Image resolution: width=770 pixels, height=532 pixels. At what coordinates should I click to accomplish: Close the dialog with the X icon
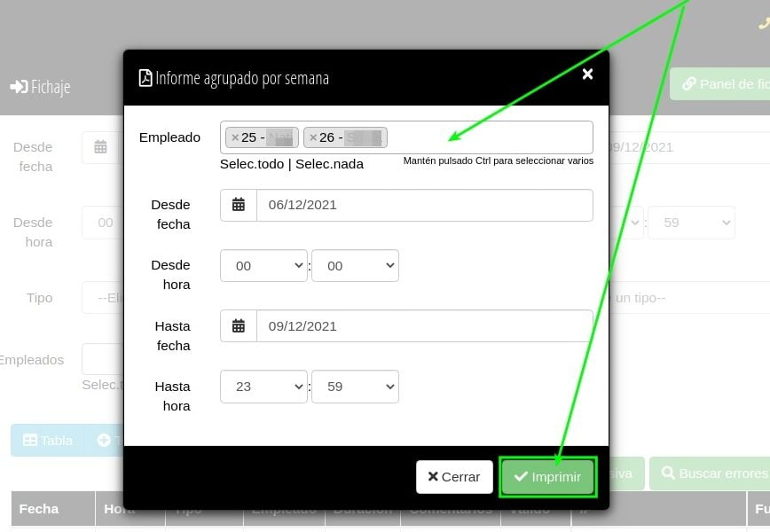(587, 74)
